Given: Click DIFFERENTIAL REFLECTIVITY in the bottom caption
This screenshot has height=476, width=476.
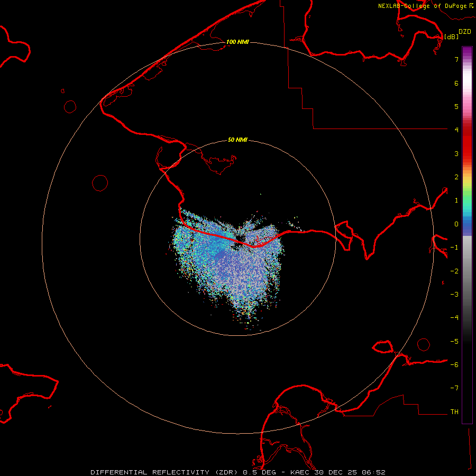Looking at the screenshot, I should click(150, 472).
